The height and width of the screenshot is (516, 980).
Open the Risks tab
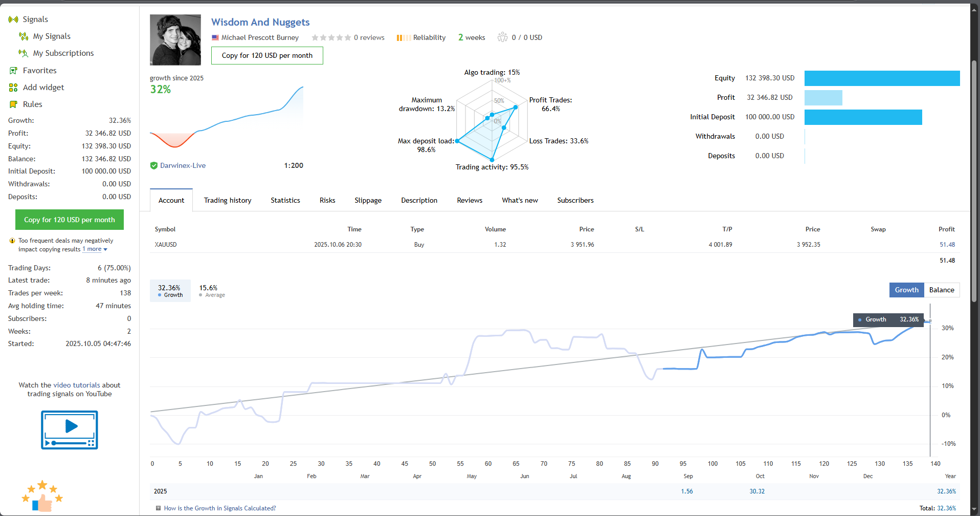(327, 200)
